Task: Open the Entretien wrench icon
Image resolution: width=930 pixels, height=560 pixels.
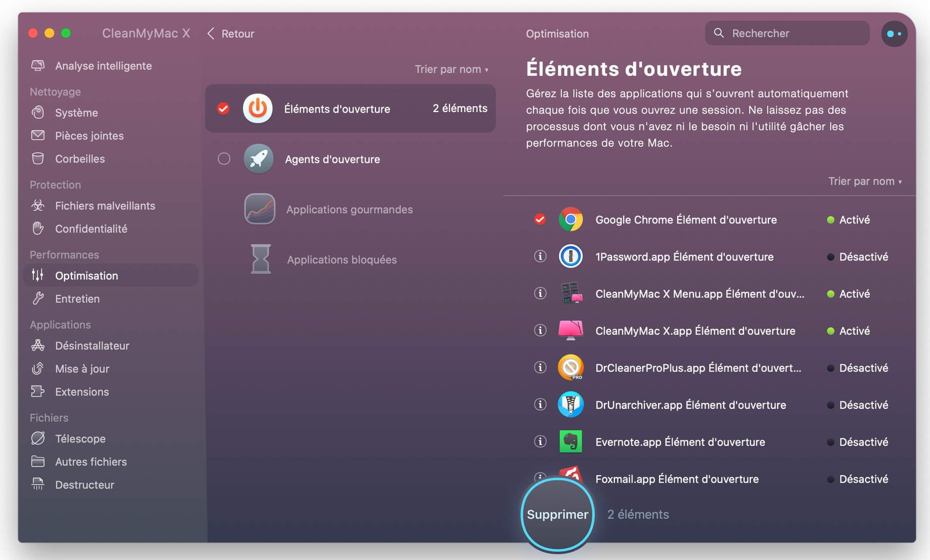Action: click(38, 299)
